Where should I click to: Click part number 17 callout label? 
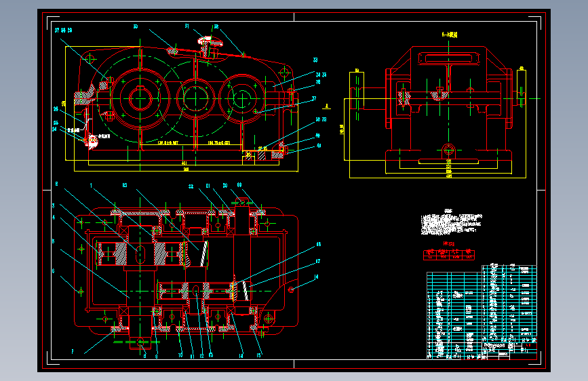[x=317, y=262]
